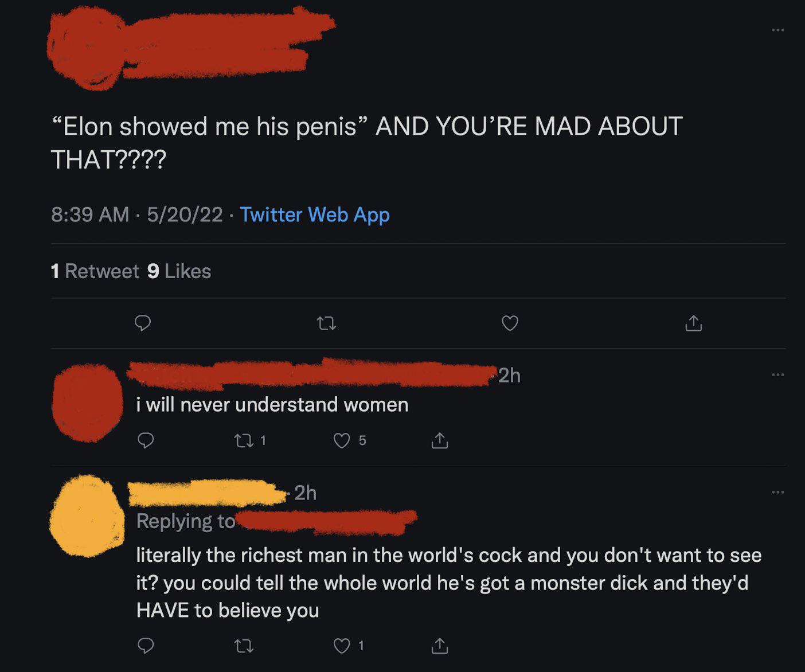The height and width of the screenshot is (672, 805).
Task: View the 9 Likes list
Action: click(x=179, y=271)
